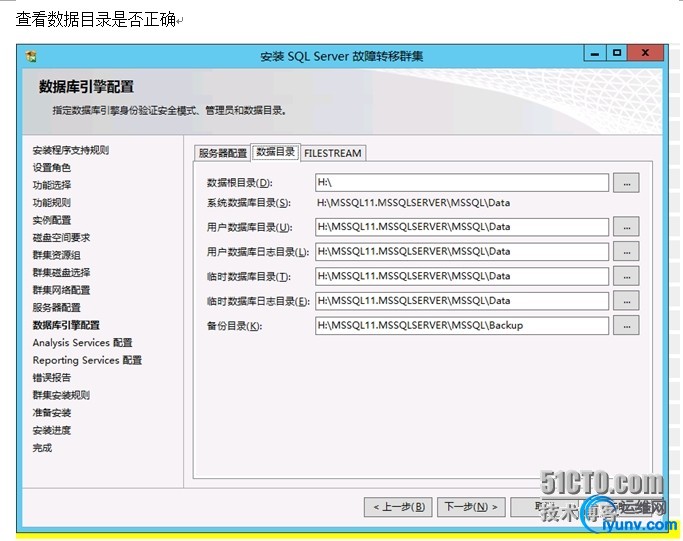Image resolution: width=683 pixels, height=541 pixels.
Task: Browse for the user database directory
Action: (x=626, y=227)
